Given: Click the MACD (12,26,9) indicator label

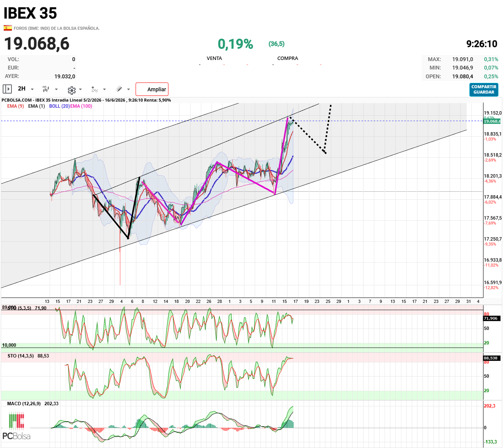Looking at the screenshot, I should pos(24,404).
